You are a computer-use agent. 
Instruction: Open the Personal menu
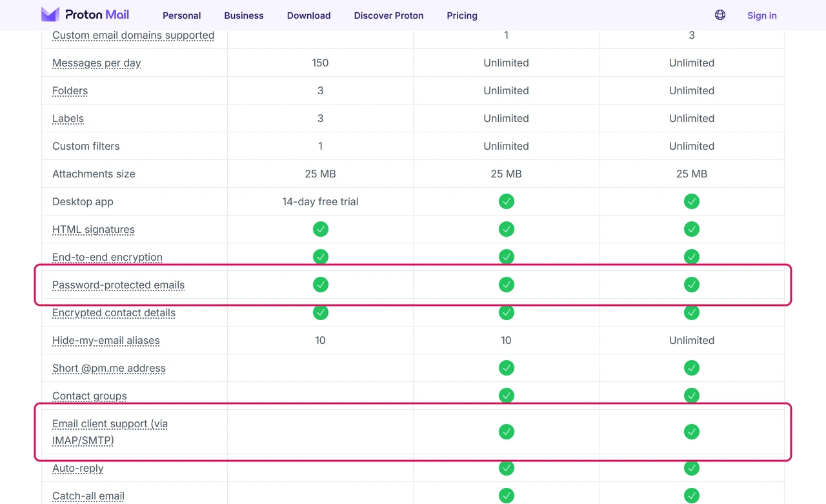pyautogui.click(x=181, y=15)
